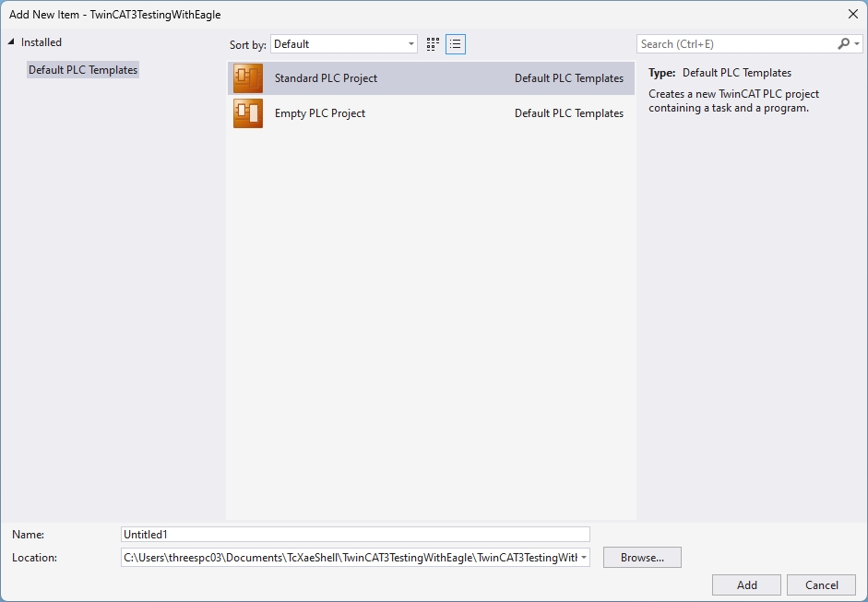Image resolution: width=868 pixels, height=602 pixels.
Task: Click the Cancel button
Action: 822,584
